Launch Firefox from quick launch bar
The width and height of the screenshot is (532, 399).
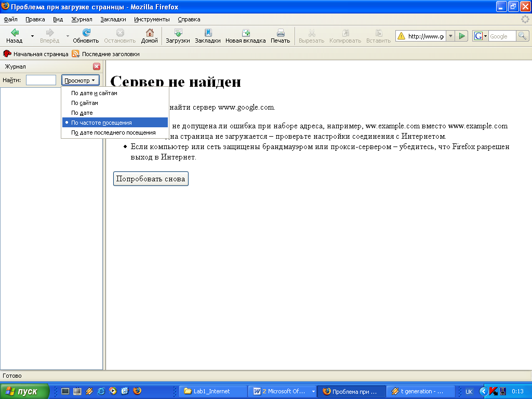pyautogui.click(x=137, y=391)
